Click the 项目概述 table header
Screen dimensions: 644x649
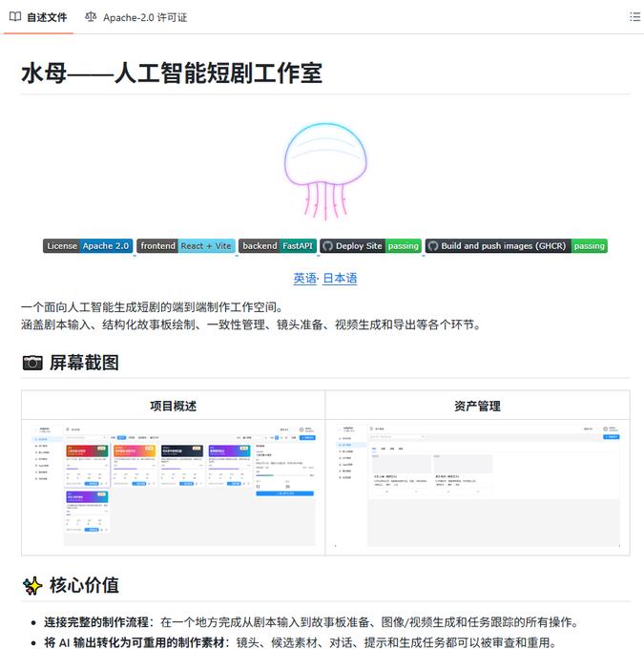(174, 406)
